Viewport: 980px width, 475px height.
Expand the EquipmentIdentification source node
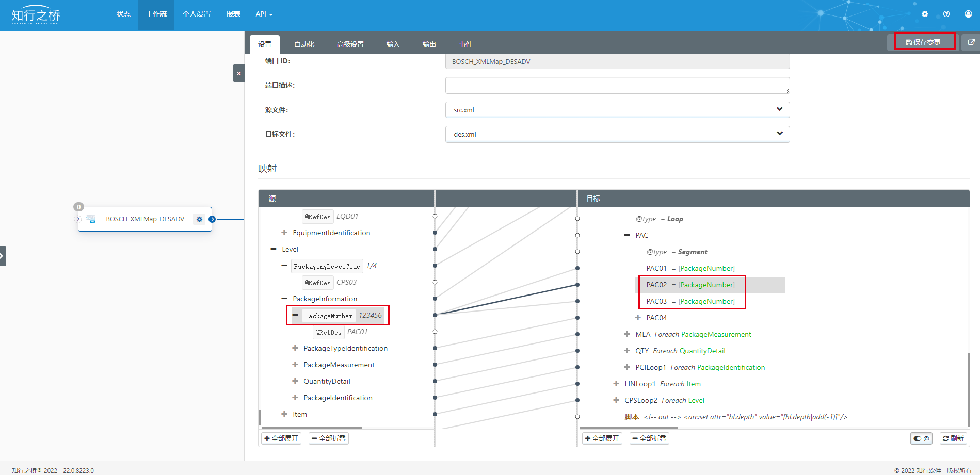pos(284,233)
